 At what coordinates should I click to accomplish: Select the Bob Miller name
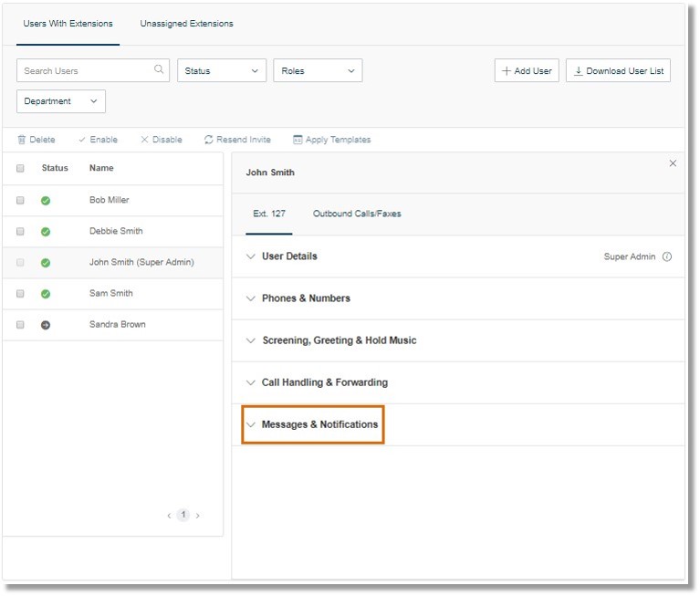point(109,200)
